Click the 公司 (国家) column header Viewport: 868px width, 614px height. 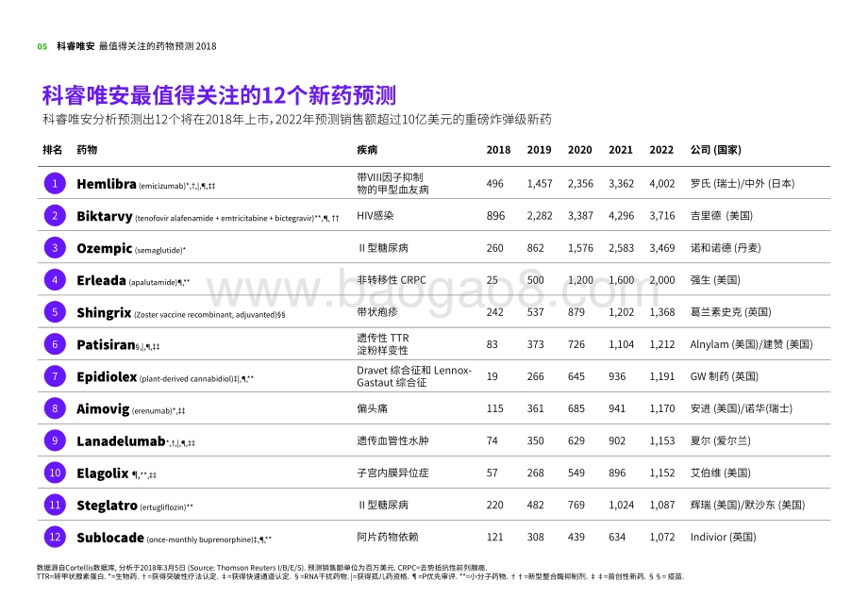click(x=716, y=149)
